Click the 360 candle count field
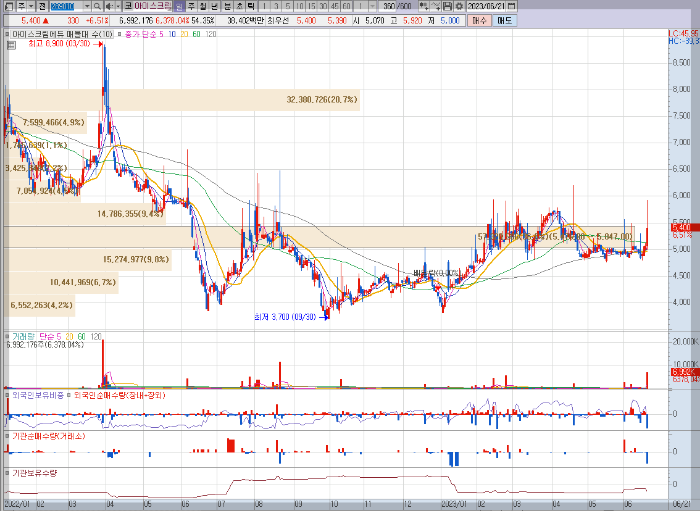The image size is (700, 511). click(x=387, y=6)
